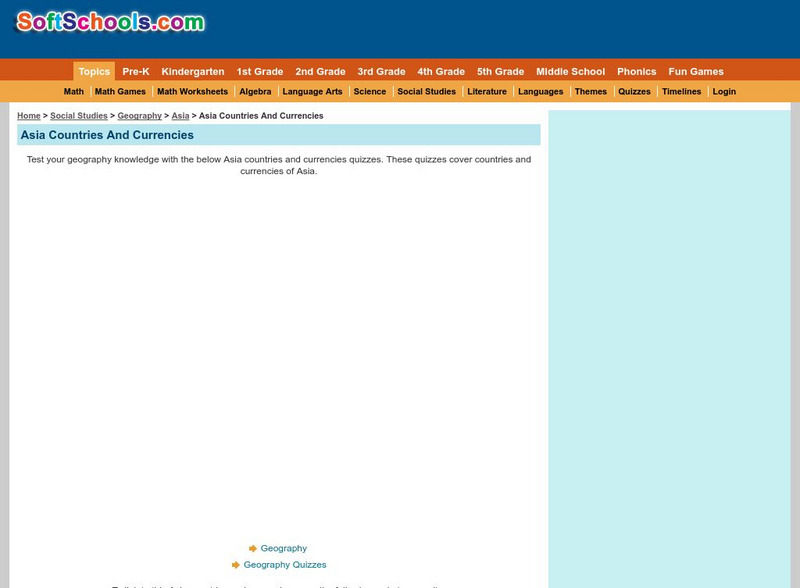Viewport: 800px width, 588px height.
Task: Click the SoftSchools.com logo
Action: 110,22
